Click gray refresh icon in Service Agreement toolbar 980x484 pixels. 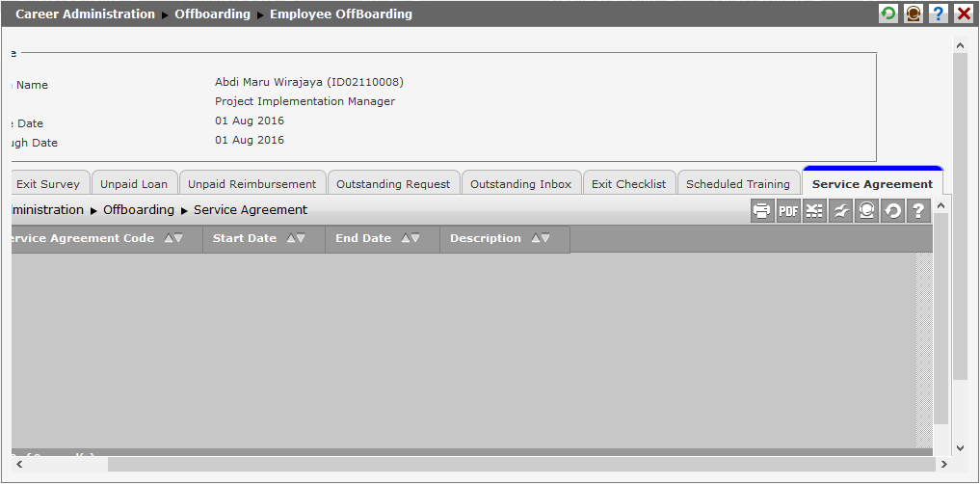pos(892,211)
